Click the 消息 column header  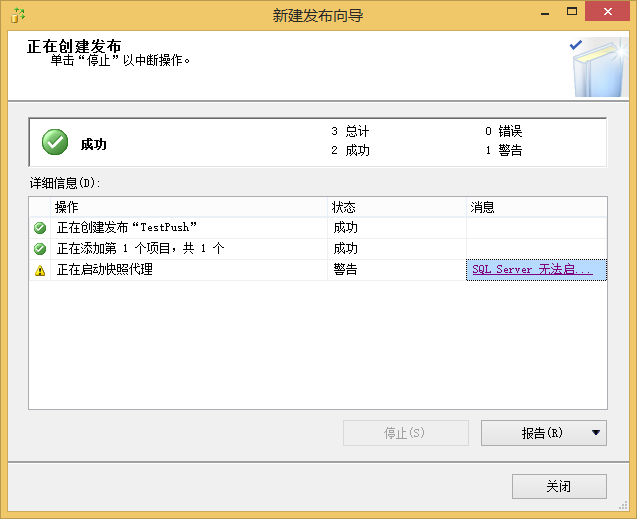[x=537, y=207]
